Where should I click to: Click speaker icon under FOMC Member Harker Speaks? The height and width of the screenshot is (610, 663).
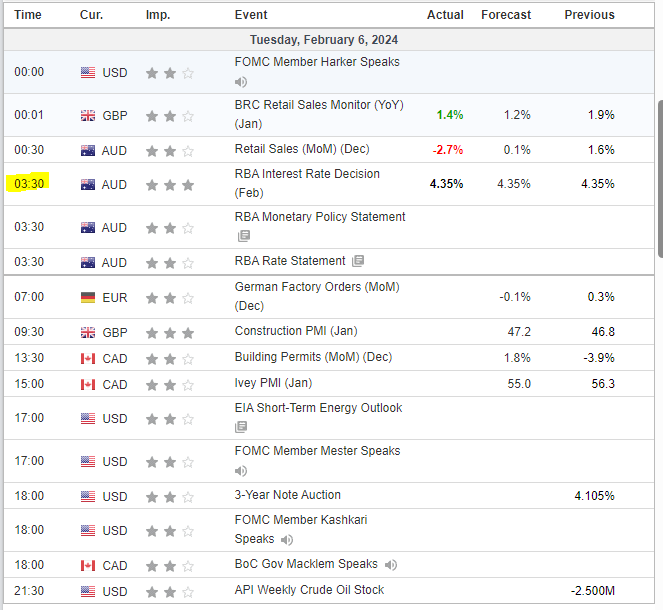coord(241,82)
